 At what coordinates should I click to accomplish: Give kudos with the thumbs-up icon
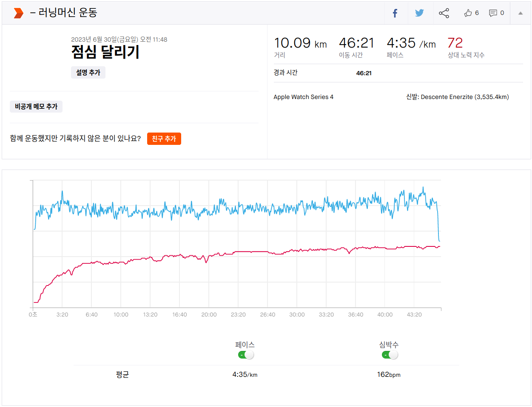tap(468, 13)
